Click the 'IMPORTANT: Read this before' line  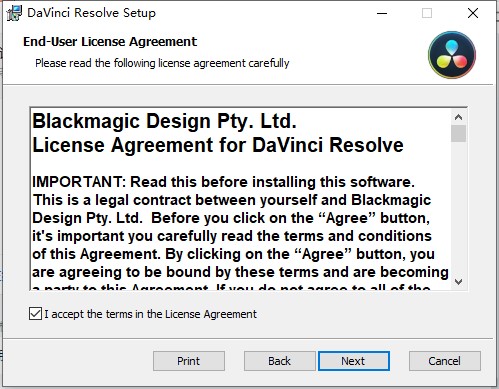(x=223, y=182)
